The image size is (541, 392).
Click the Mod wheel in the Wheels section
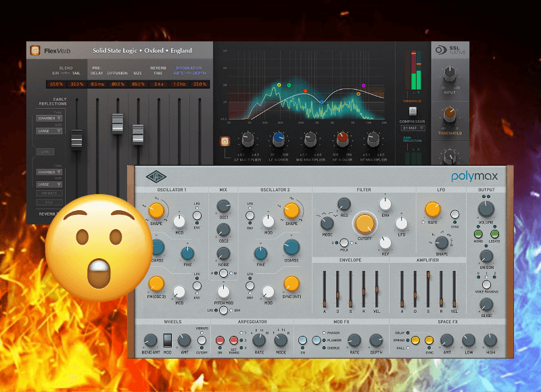click(x=167, y=341)
